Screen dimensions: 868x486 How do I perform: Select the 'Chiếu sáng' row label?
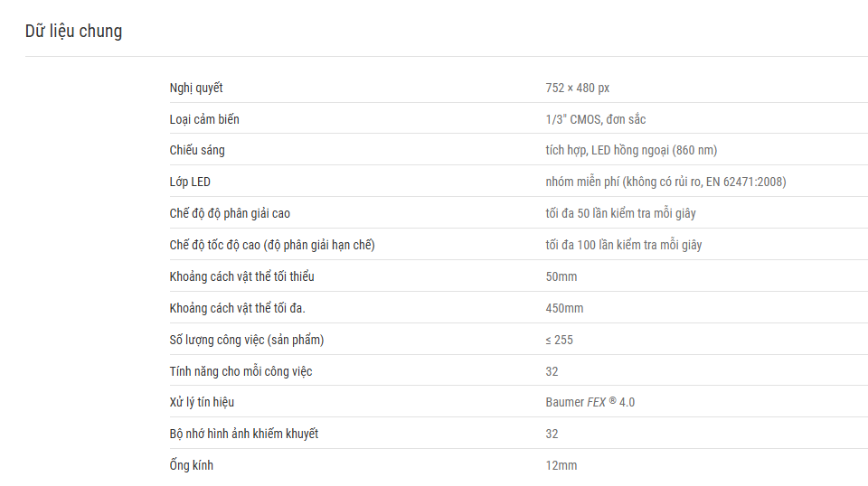[x=197, y=150]
